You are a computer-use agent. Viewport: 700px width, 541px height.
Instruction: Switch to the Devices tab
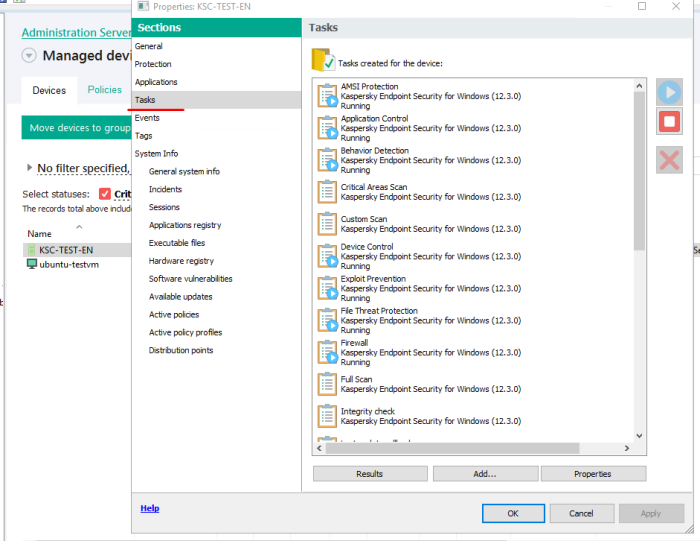tap(49, 90)
